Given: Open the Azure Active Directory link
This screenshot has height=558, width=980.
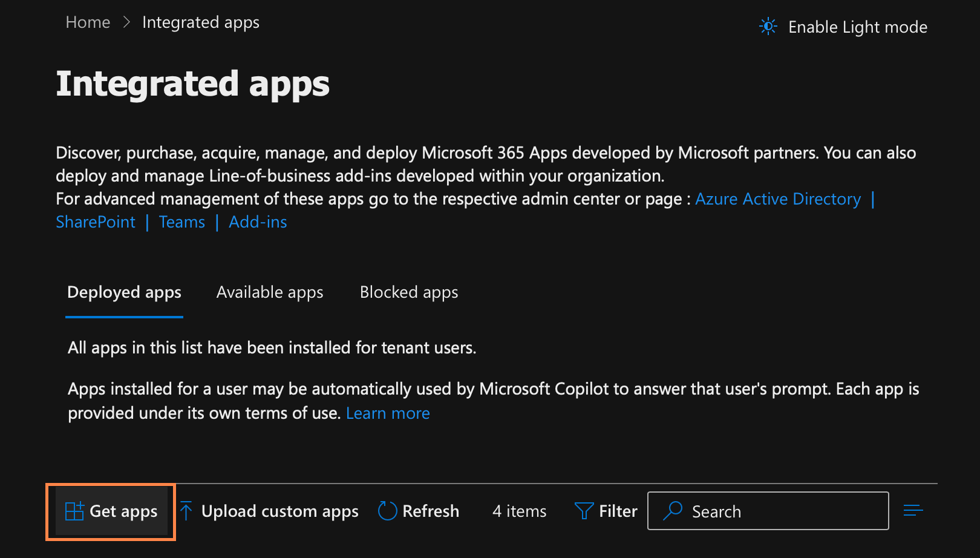Looking at the screenshot, I should pyautogui.click(x=778, y=199).
